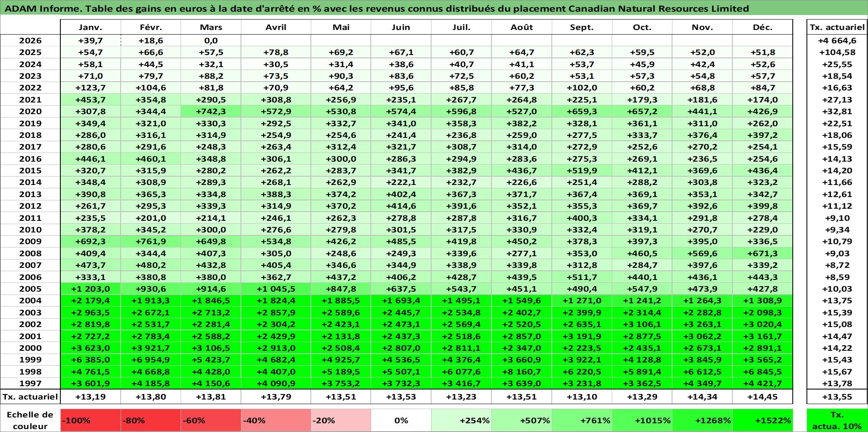Select the +1 045,5 cell in the 2005 row
Screen dimensions: 868x432
tap(276, 289)
